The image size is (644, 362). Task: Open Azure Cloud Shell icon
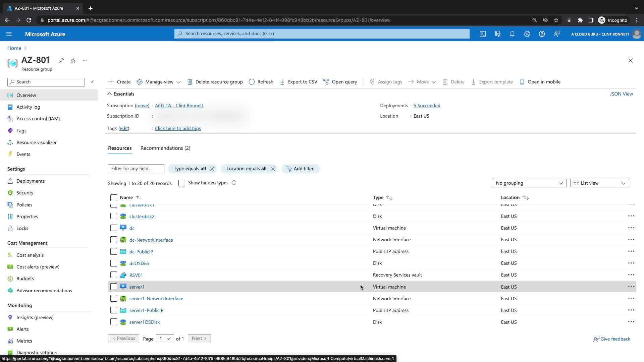pyautogui.click(x=483, y=34)
